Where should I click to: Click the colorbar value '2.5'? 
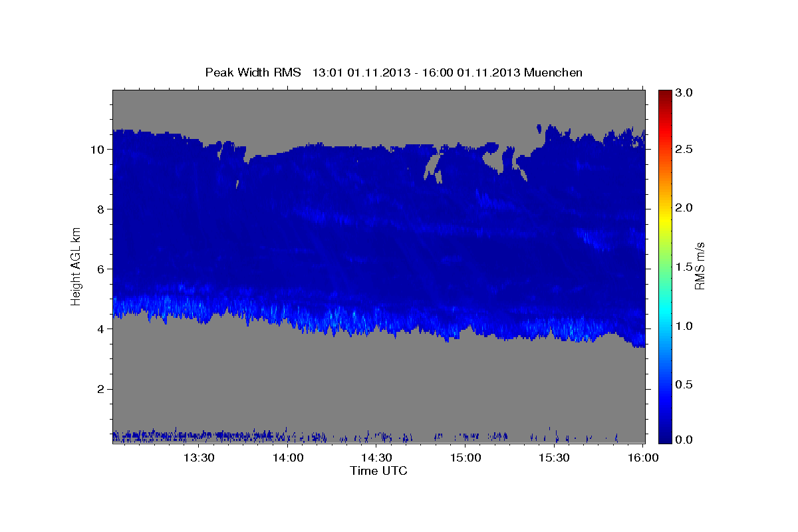coord(685,149)
